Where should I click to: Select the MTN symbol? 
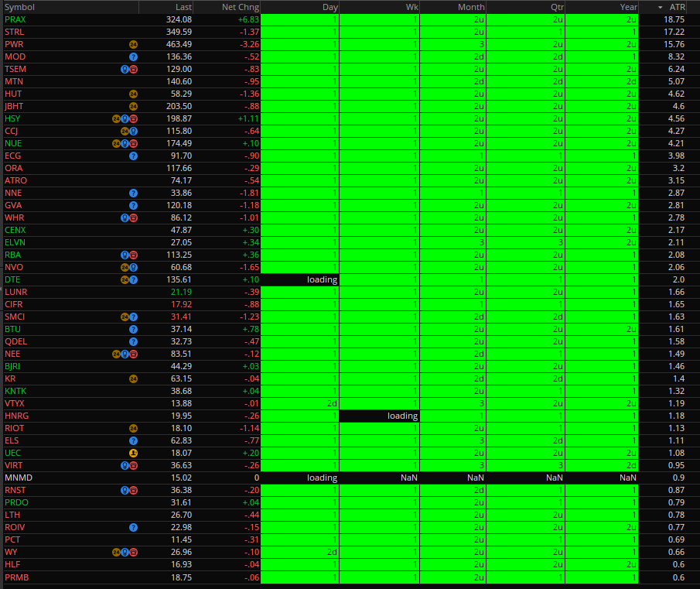14,82
